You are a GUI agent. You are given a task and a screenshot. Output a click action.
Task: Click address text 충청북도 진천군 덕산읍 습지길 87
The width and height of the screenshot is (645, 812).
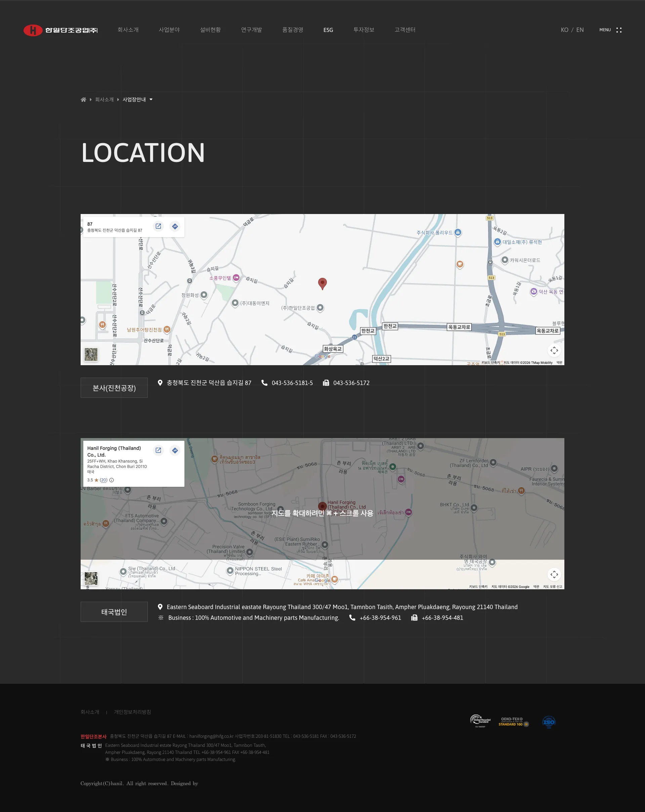(209, 383)
